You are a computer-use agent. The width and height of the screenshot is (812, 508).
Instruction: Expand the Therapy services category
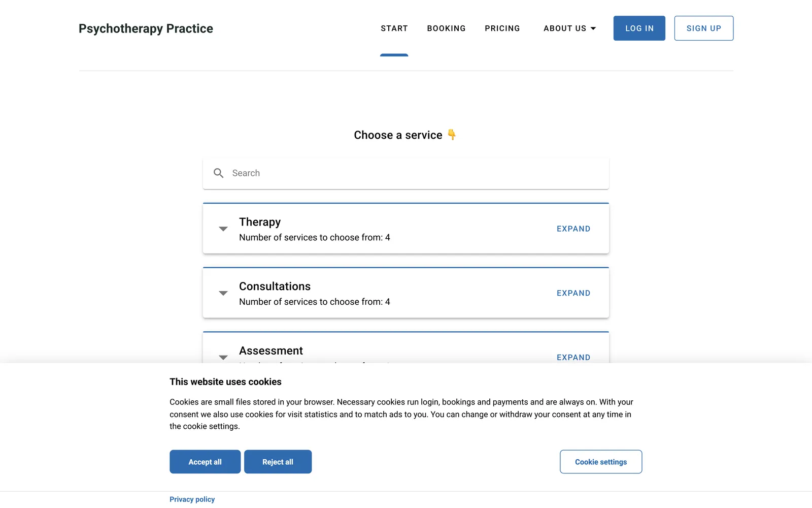pos(573,229)
